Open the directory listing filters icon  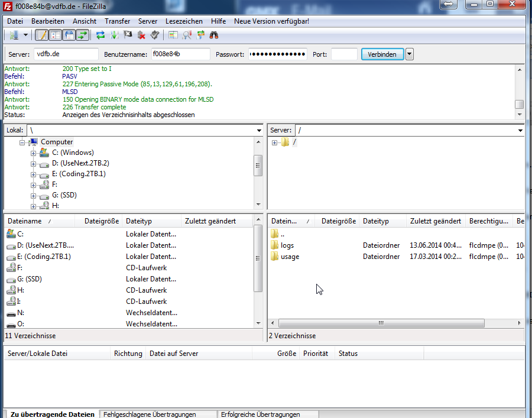tap(173, 35)
